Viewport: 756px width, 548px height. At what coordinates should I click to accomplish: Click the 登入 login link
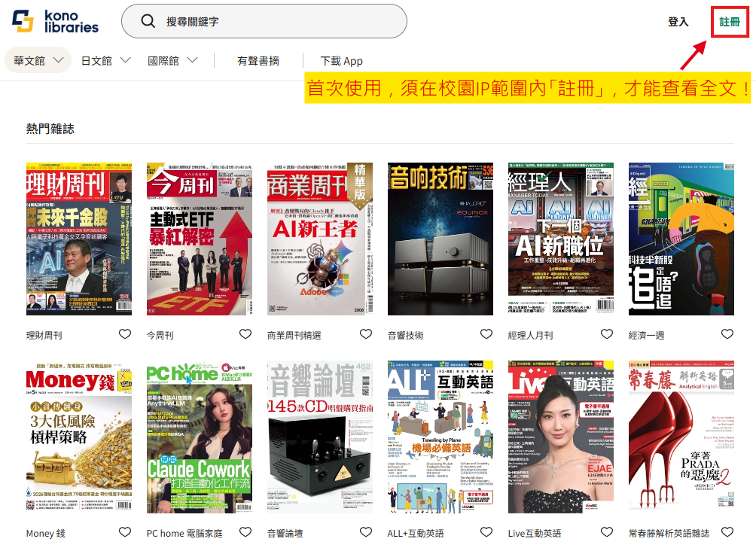pos(678,22)
